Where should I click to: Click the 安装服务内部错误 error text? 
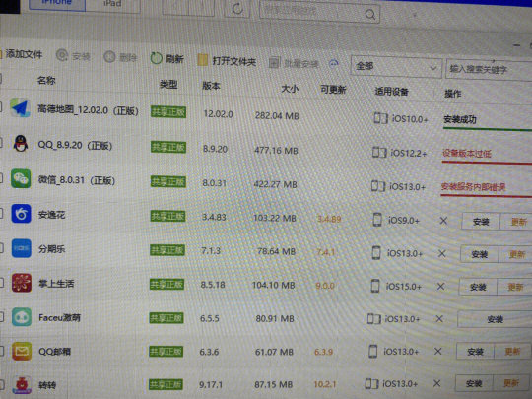pos(473,186)
